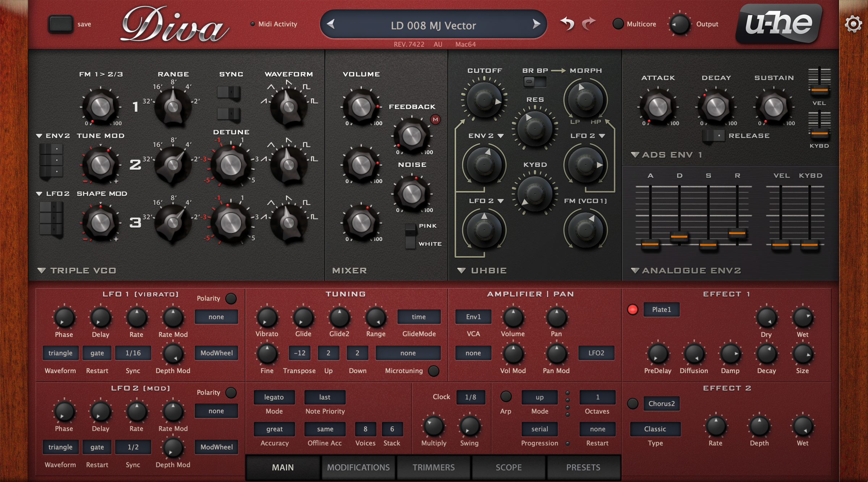Click the undo arrow icon
Viewport: 868px width, 482px height.
coord(567,24)
